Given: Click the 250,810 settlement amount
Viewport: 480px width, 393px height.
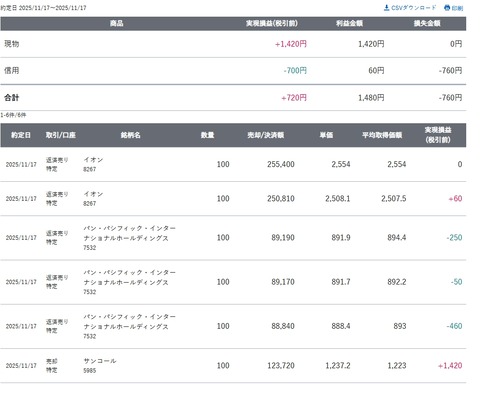Looking at the screenshot, I should pos(281,199).
